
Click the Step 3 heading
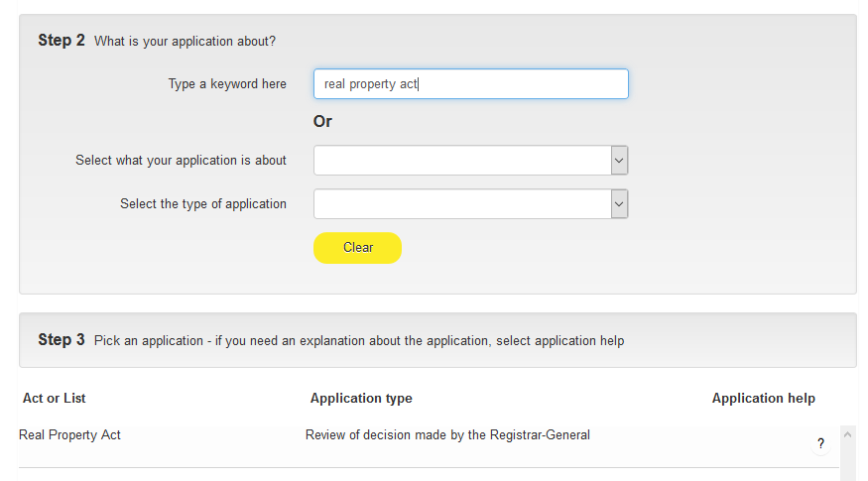click(62, 340)
